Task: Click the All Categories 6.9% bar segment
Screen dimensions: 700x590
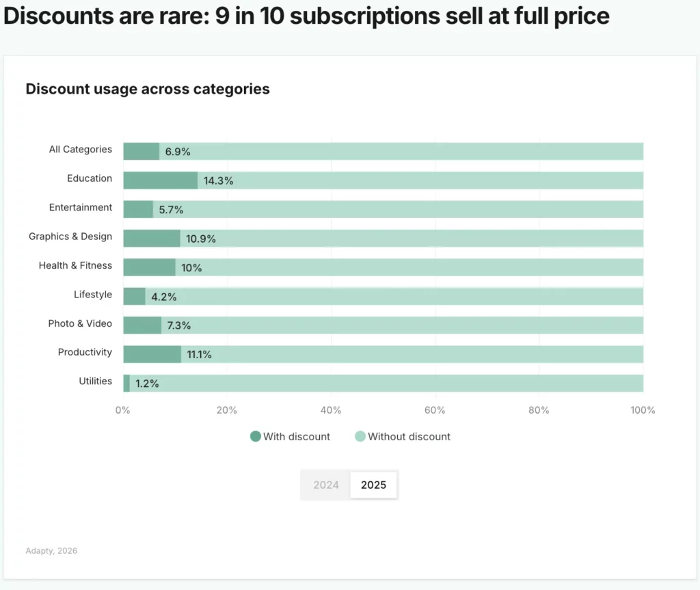Action: [x=140, y=150]
